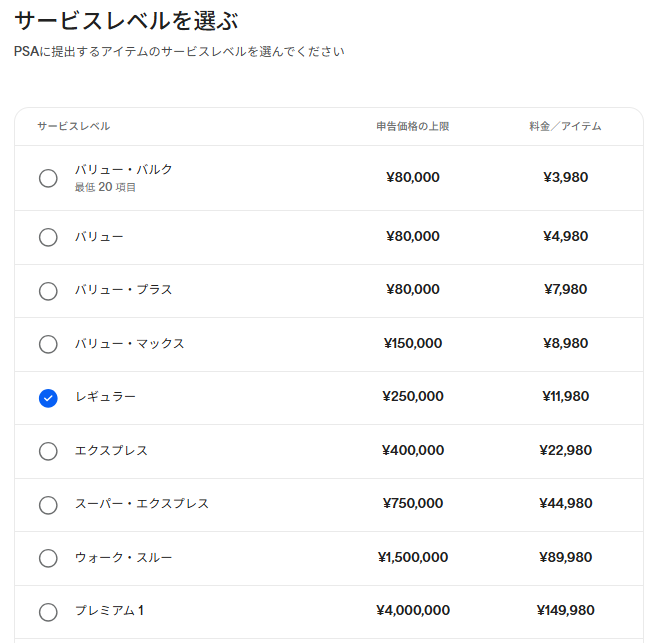Click the 最低 20 項目 note text
The width and height of the screenshot is (655, 643).
point(105,187)
